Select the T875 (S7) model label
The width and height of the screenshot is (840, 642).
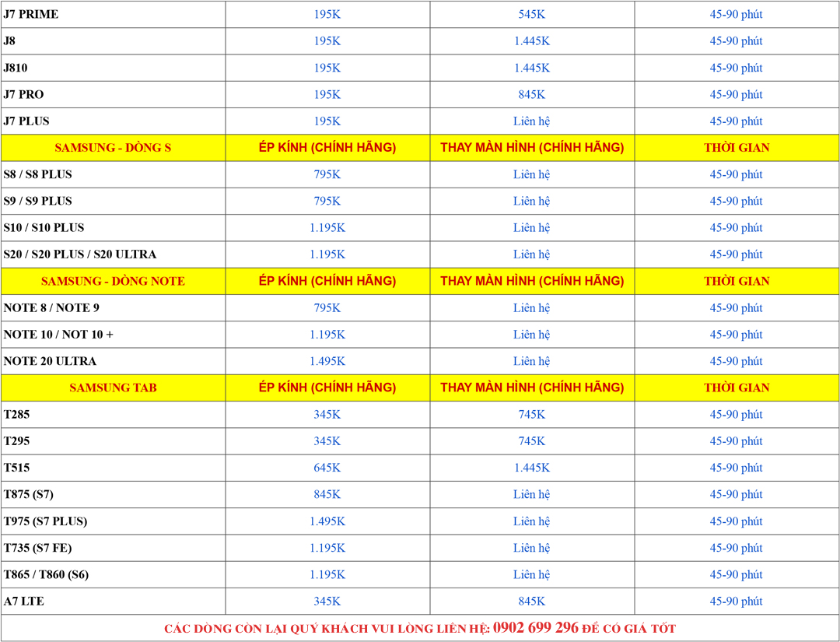pos(29,495)
